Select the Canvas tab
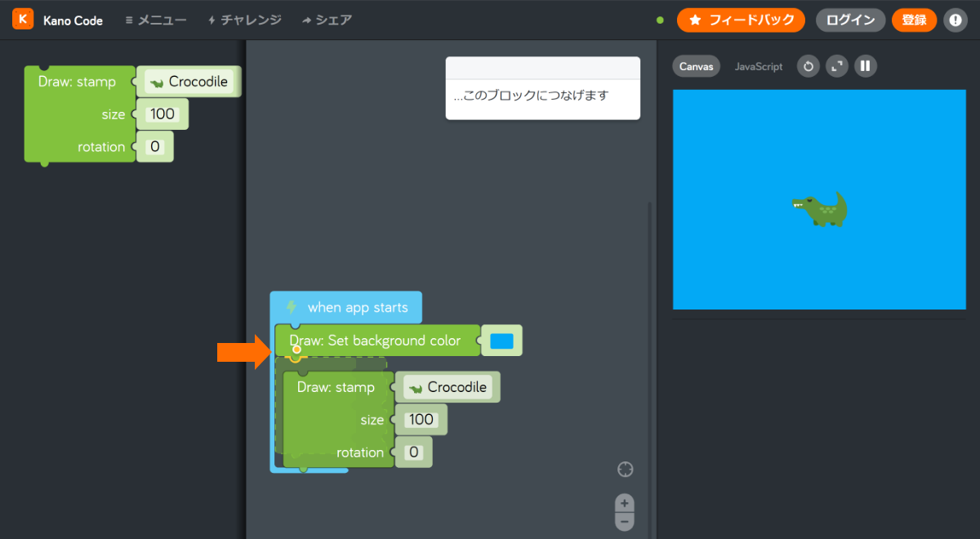Image resolution: width=980 pixels, height=539 pixels. point(696,66)
